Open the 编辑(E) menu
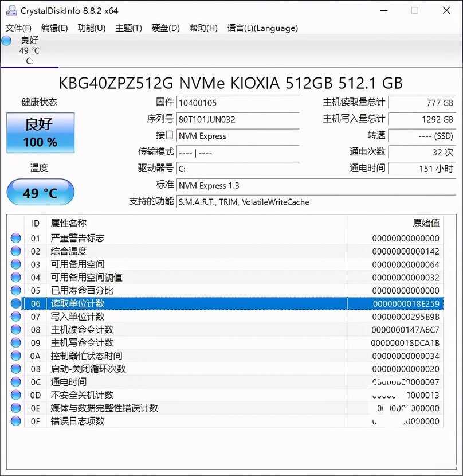 click(54, 28)
